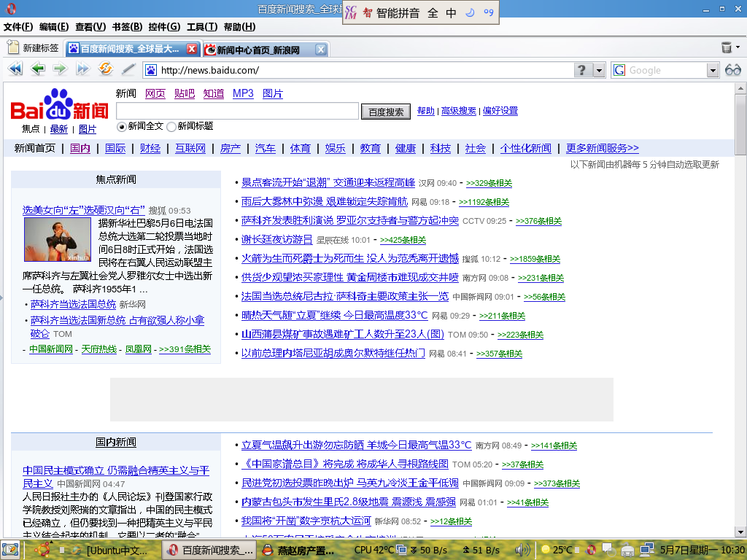Select the 新闻全文 radio button
747x560 pixels.
coord(122,127)
